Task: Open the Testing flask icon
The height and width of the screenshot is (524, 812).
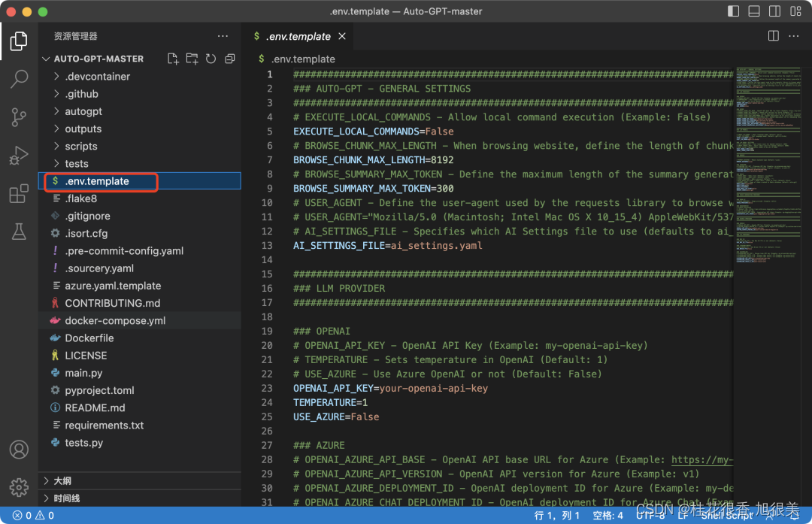Action: tap(19, 232)
